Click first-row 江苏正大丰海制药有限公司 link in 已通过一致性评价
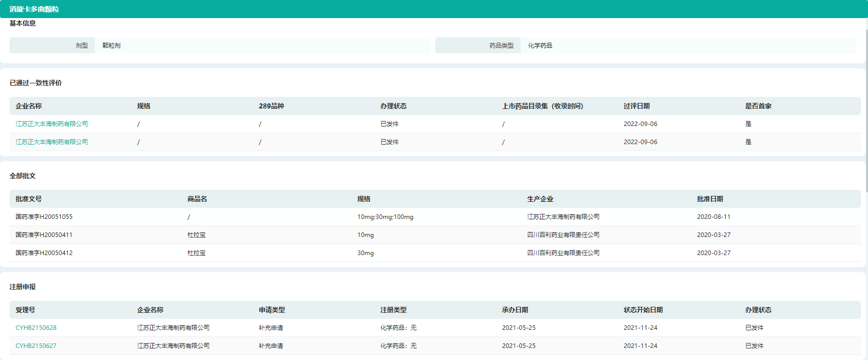The image size is (868, 360). (x=52, y=124)
